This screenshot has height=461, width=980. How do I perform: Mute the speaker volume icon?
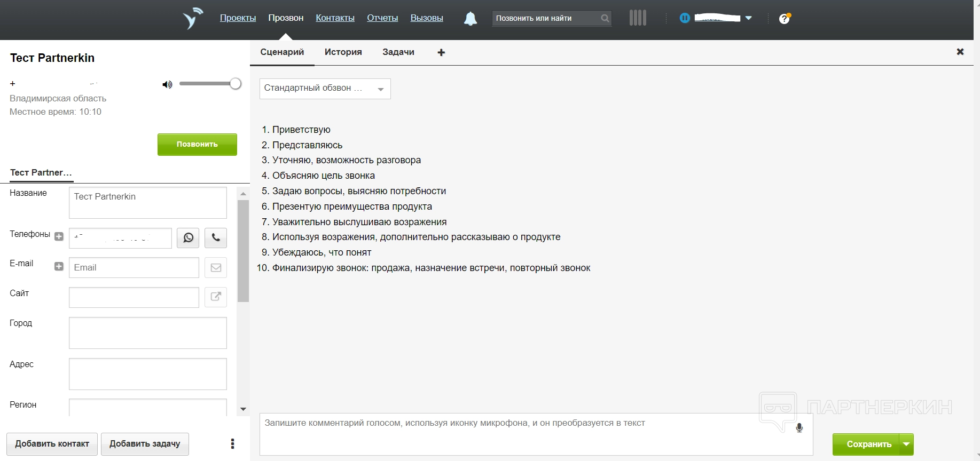[x=167, y=84]
